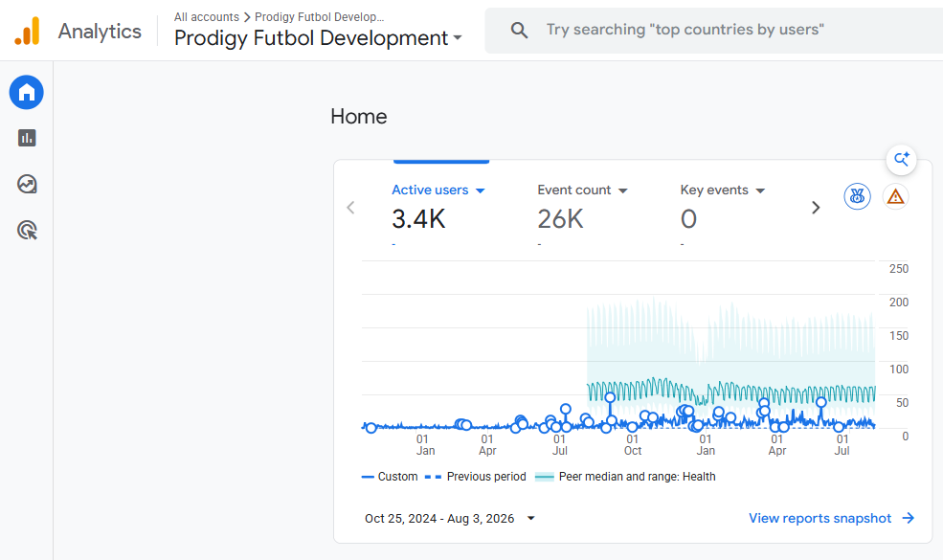Click the Custom legend entry
This screenshot has height=560, width=943.
tap(390, 477)
